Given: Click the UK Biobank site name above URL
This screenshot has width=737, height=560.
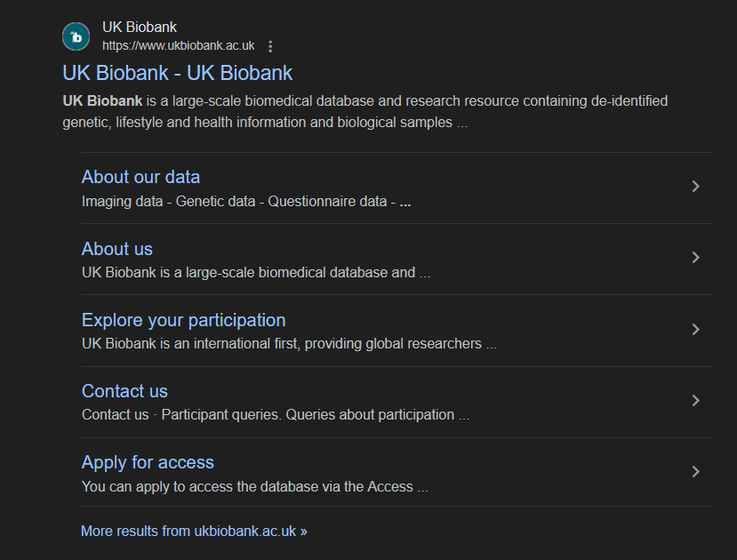Looking at the screenshot, I should [x=139, y=28].
